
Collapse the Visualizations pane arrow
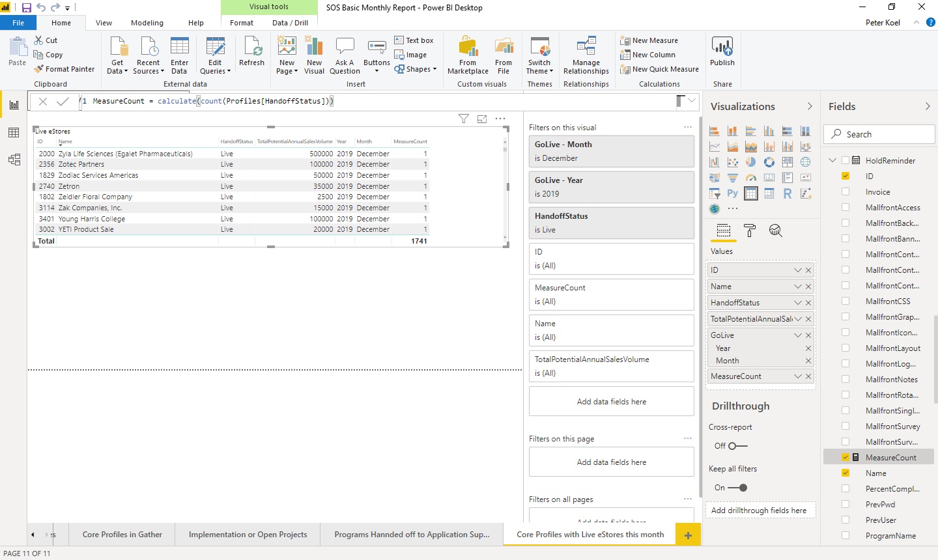pyautogui.click(x=810, y=106)
